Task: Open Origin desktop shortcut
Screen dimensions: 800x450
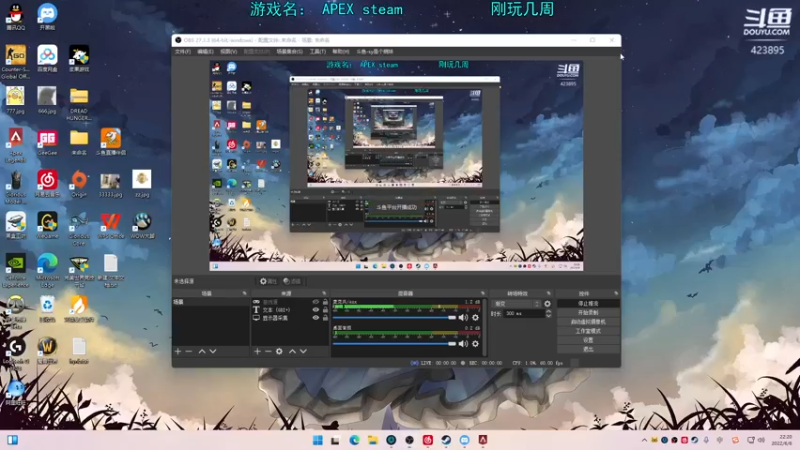Action: [x=79, y=184]
